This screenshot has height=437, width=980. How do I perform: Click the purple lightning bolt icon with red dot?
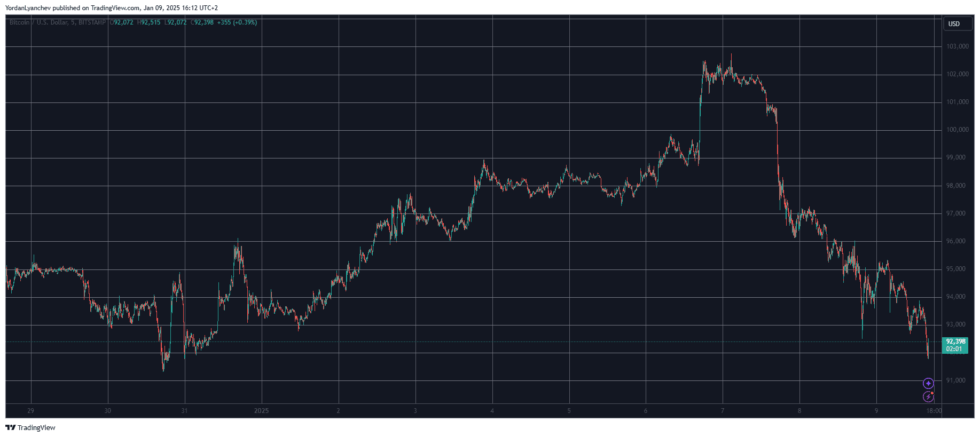tap(928, 396)
